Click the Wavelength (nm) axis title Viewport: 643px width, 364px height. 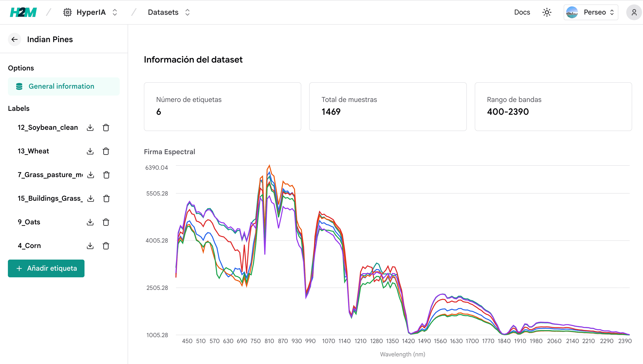(402, 354)
